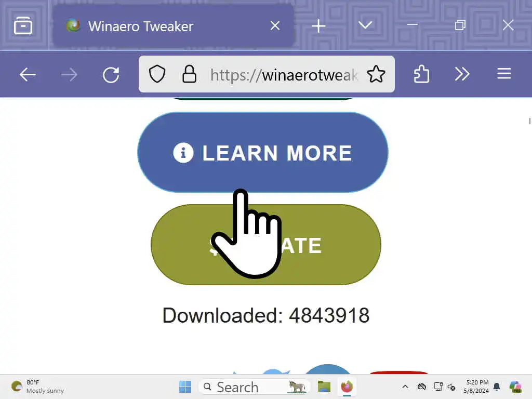This screenshot has width=532, height=399.
Task: Select the Firefox taskbar icon
Action: click(347, 387)
